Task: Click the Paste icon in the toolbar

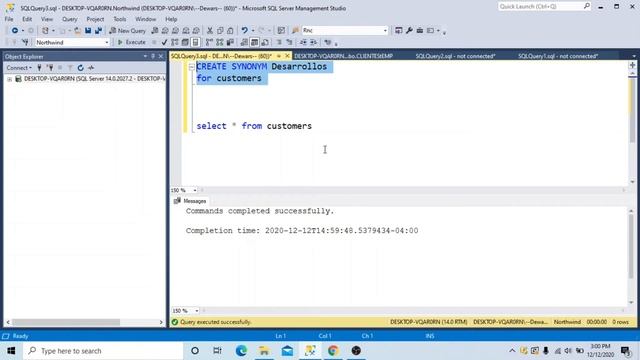Action: click(230, 31)
